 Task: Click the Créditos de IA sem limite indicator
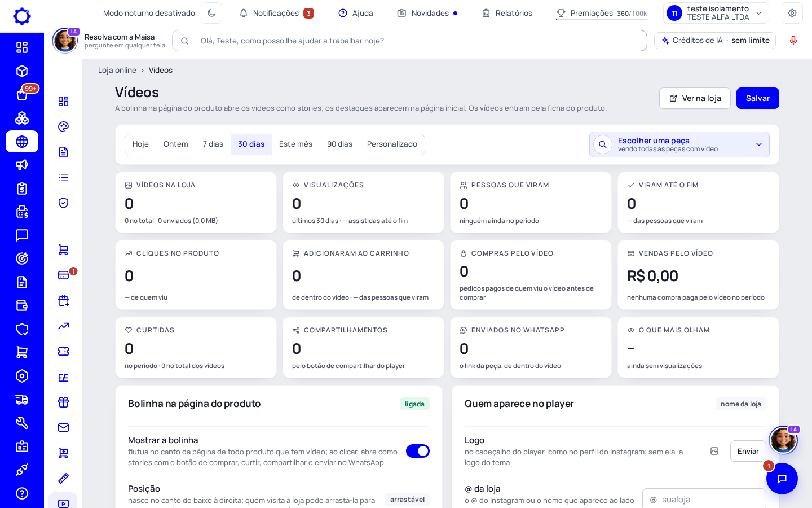[715, 41]
